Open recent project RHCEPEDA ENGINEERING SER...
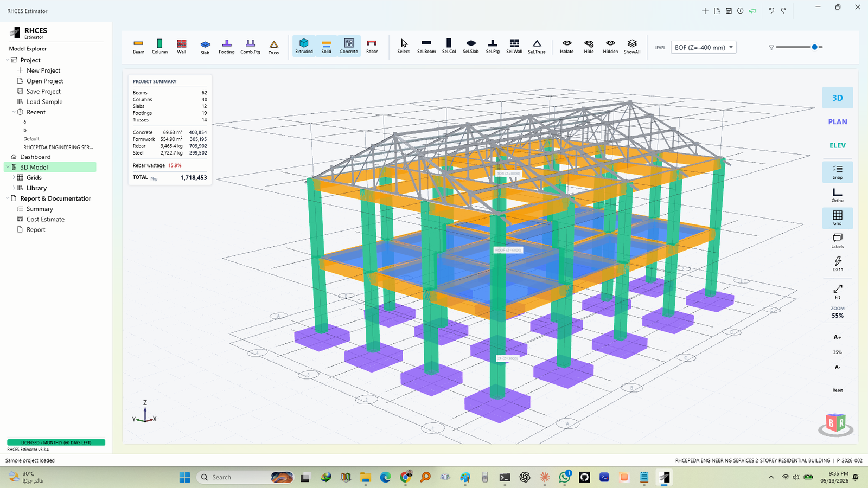This screenshot has height=488, width=868. [x=58, y=147]
